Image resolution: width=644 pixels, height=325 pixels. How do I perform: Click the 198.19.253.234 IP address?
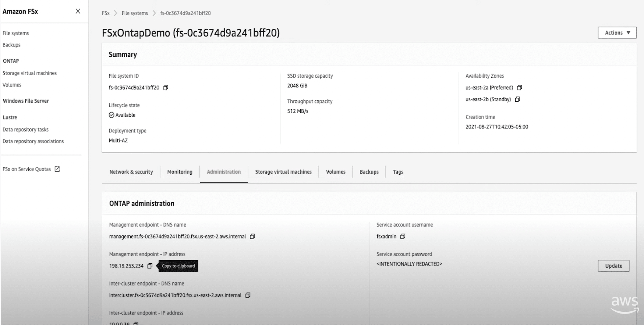point(126,266)
